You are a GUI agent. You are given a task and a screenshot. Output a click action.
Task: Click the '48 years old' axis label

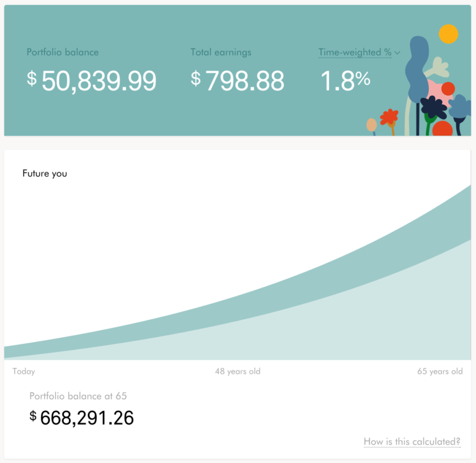(237, 372)
